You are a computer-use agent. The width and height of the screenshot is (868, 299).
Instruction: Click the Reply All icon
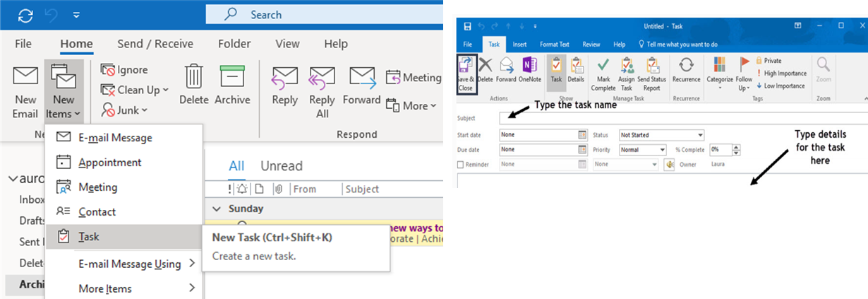click(x=322, y=78)
